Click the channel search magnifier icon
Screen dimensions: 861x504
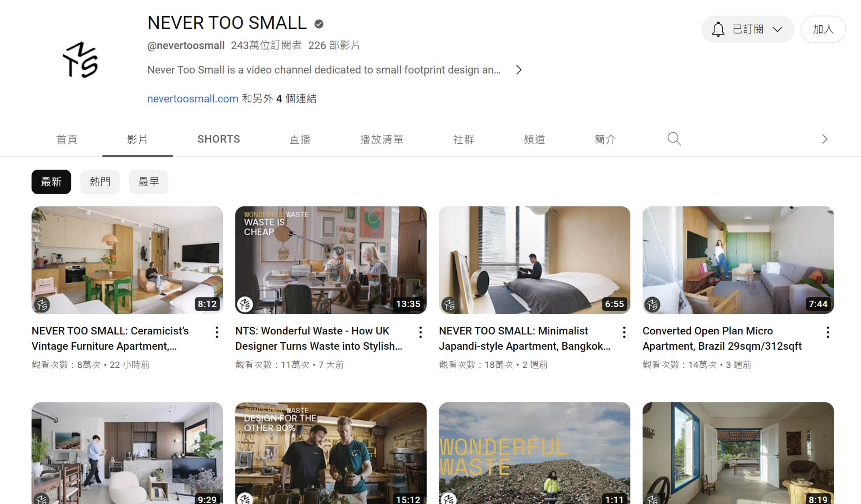point(674,139)
